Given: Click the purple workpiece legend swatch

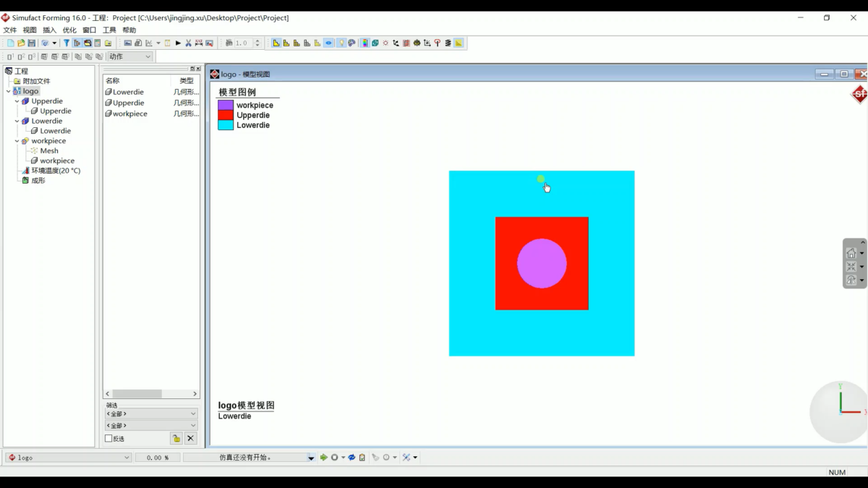Looking at the screenshot, I should 226,105.
